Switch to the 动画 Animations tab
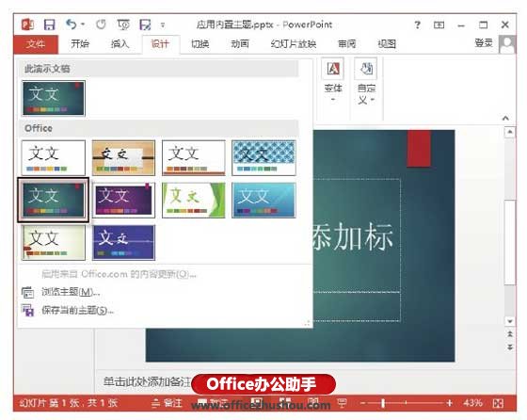527x420 pixels. click(x=240, y=43)
